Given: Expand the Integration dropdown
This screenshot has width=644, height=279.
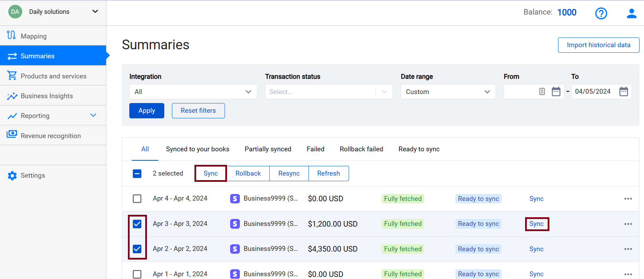Looking at the screenshot, I should pyautogui.click(x=193, y=92).
